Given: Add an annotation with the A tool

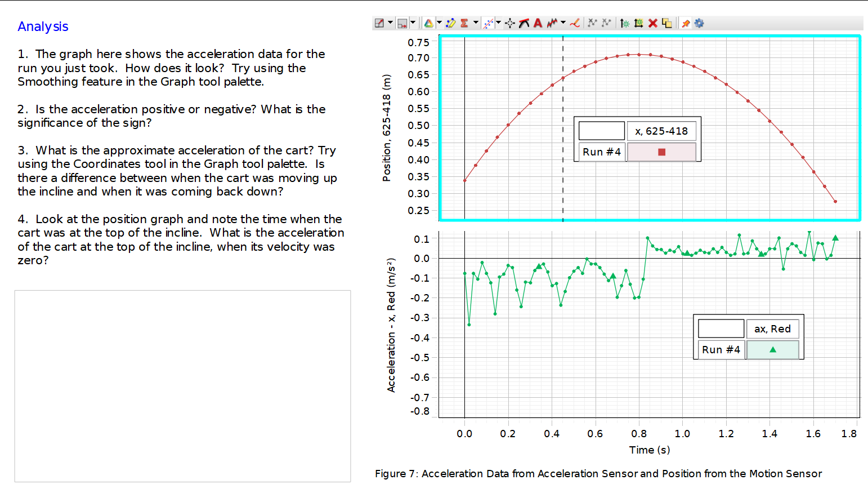Looking at the screenshot, I should tap(537, 23).
